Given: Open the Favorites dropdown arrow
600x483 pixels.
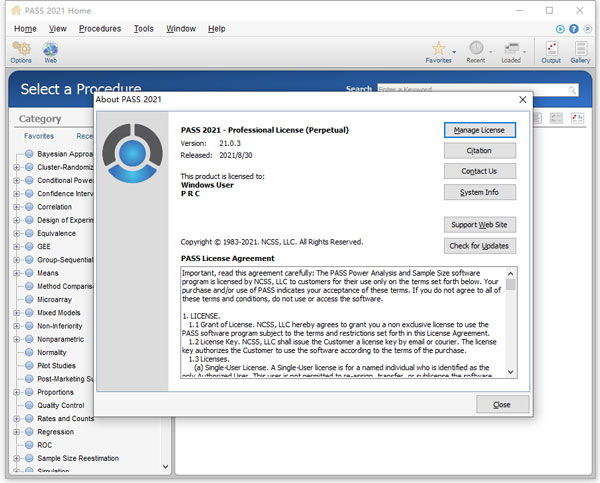Looking at the screenshot, I should (454, 51).
